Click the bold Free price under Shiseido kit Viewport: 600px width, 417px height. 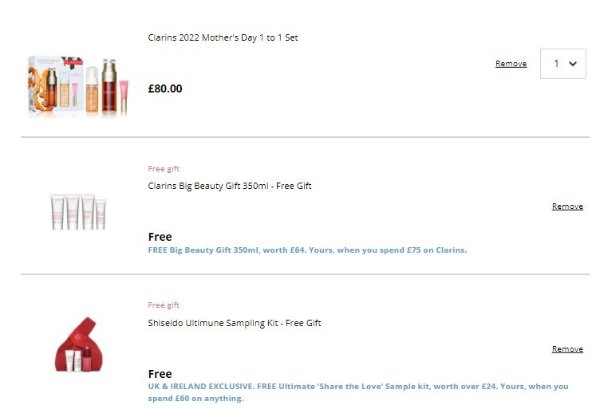160,374
